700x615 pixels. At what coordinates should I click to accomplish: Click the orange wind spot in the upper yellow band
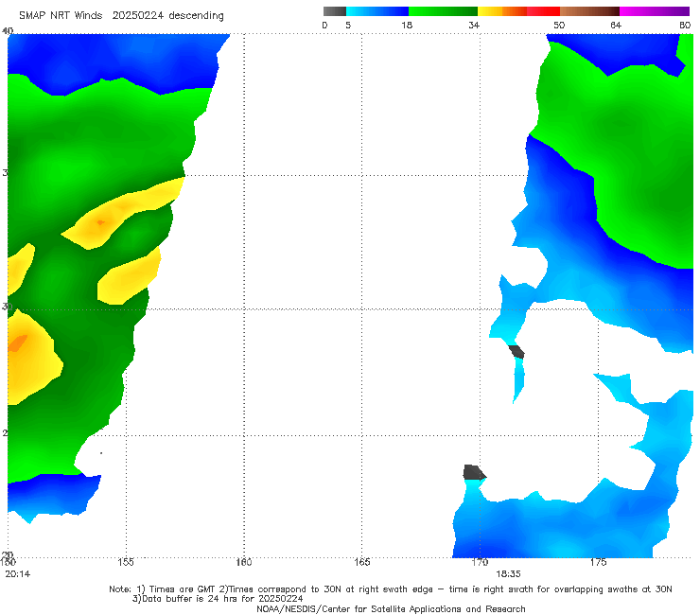click(x=101, y=222)
